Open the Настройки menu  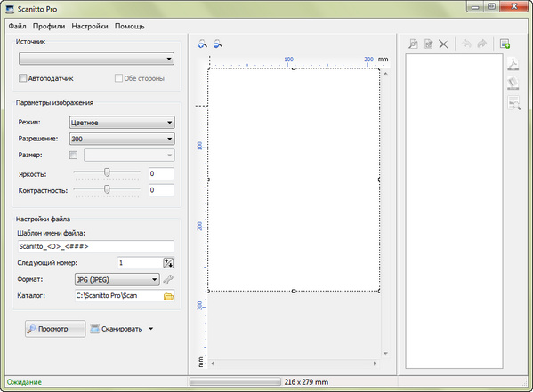(90, 26)
